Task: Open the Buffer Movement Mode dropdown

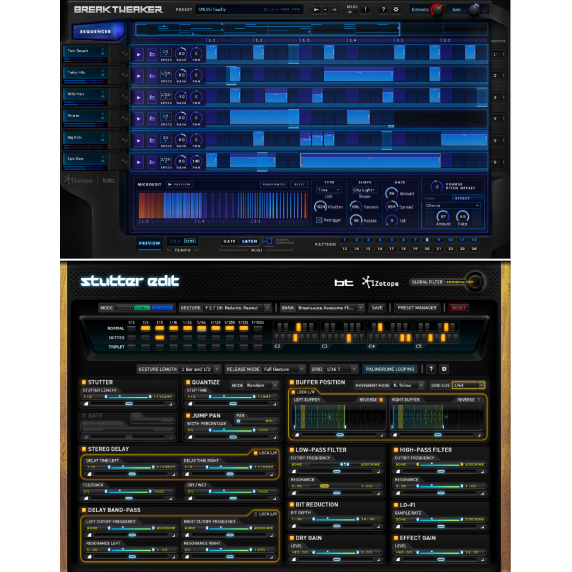Action: pos(408,385)
